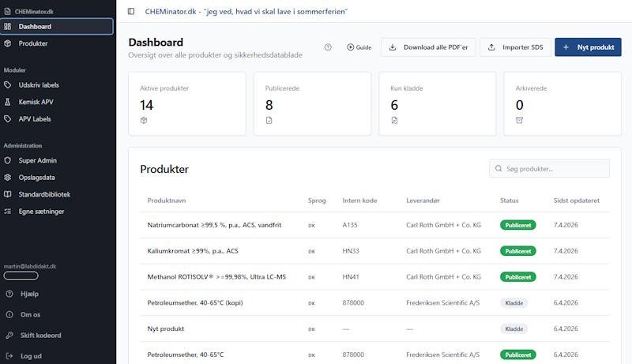Click the Kun kladde draft icon
Screen dimensions: 632x364
[394, 120]
